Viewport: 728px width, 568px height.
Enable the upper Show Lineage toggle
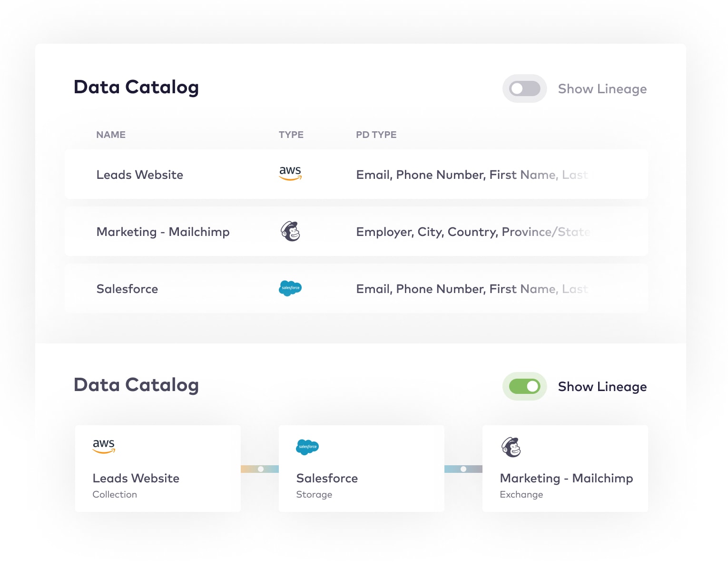pos(524,88)
